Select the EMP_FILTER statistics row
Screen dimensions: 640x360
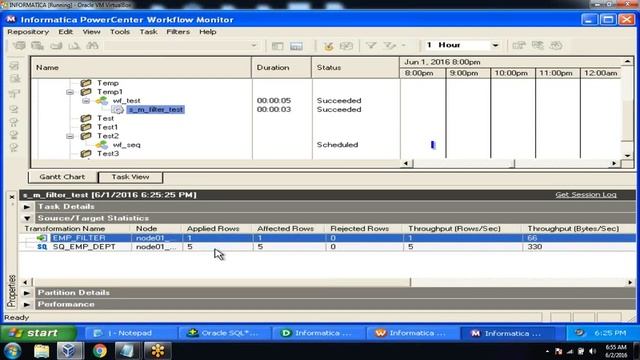pos(327,238)
